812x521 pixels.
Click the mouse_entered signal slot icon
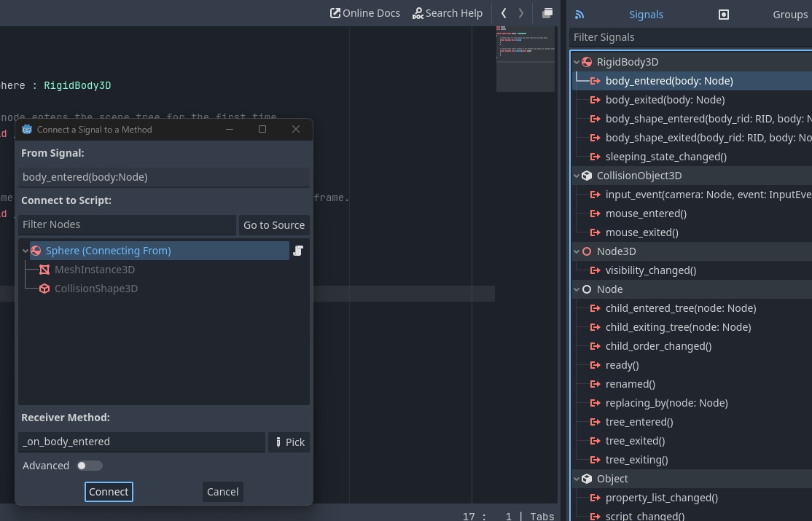(x=595, y=214)
